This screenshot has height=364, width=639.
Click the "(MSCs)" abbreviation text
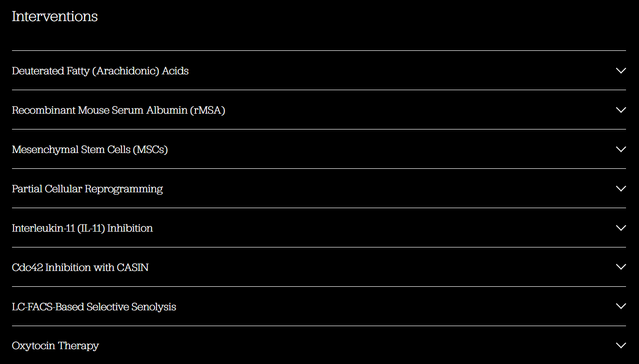pyautogui.click(x=150, y=150)
